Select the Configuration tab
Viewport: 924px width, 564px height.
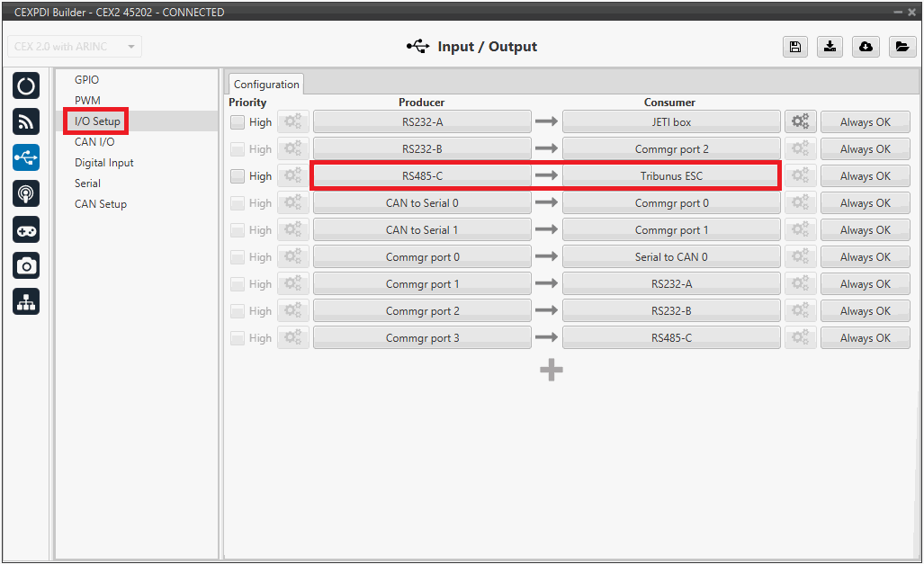pyautogui.click(x=266, y=85)
